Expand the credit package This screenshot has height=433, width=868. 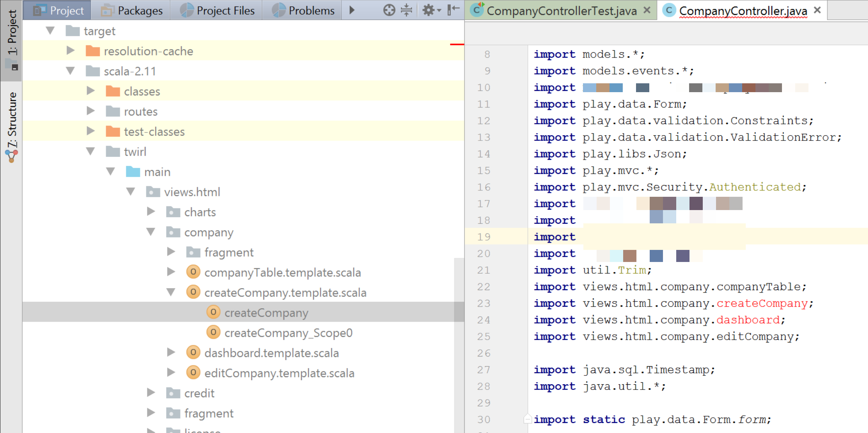pyautogui.click(x=151, y=393)
